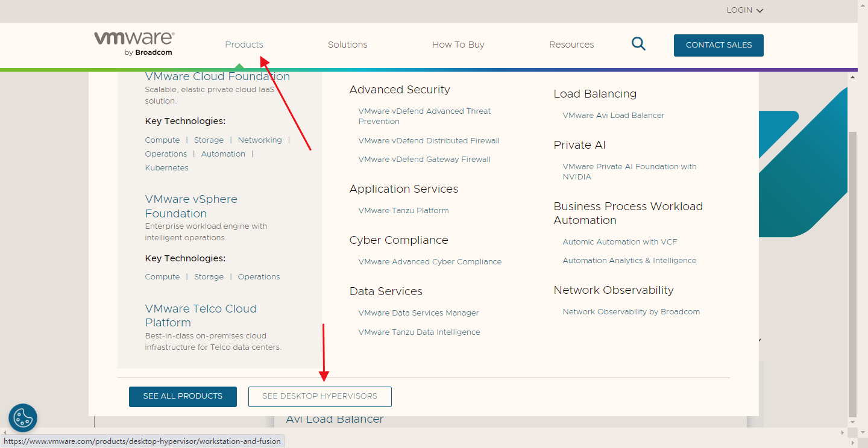Open VMware Tanzu Data Intelligence link

tap(419, 332)
